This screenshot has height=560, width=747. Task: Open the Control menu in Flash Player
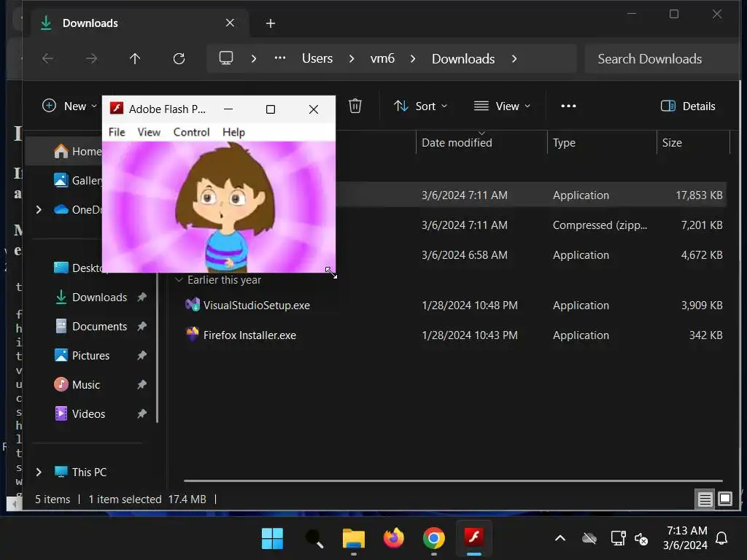point(191,133)
